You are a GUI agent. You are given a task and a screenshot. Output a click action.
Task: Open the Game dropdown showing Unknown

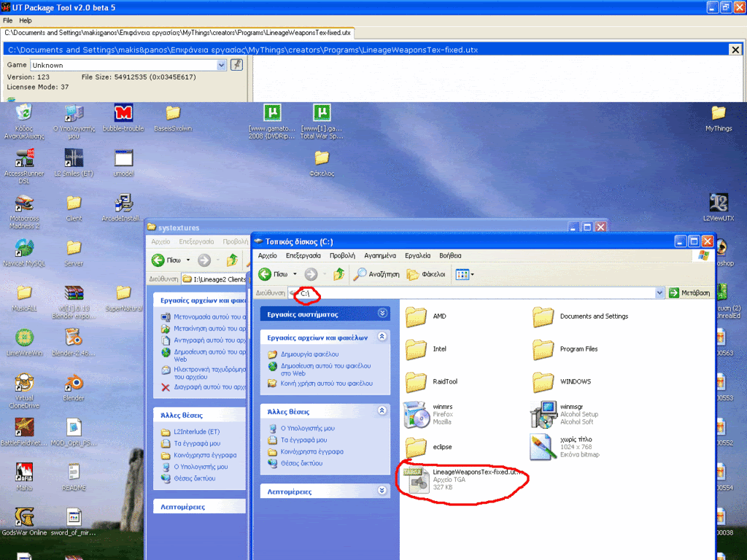coord(222,65)
